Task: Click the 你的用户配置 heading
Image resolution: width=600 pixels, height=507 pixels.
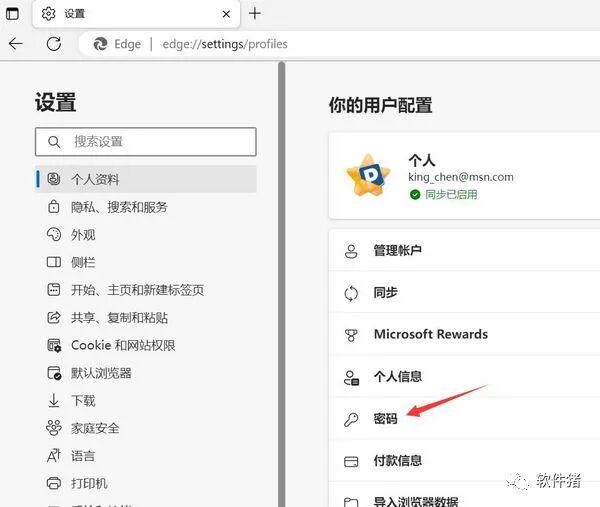Action: (380, 105)
